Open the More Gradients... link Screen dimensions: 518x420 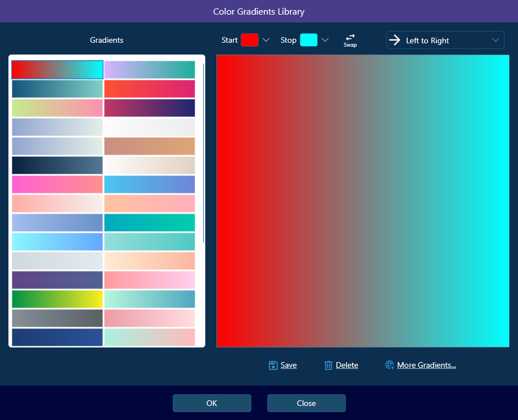pyautogui.click(x=426, y=365)
